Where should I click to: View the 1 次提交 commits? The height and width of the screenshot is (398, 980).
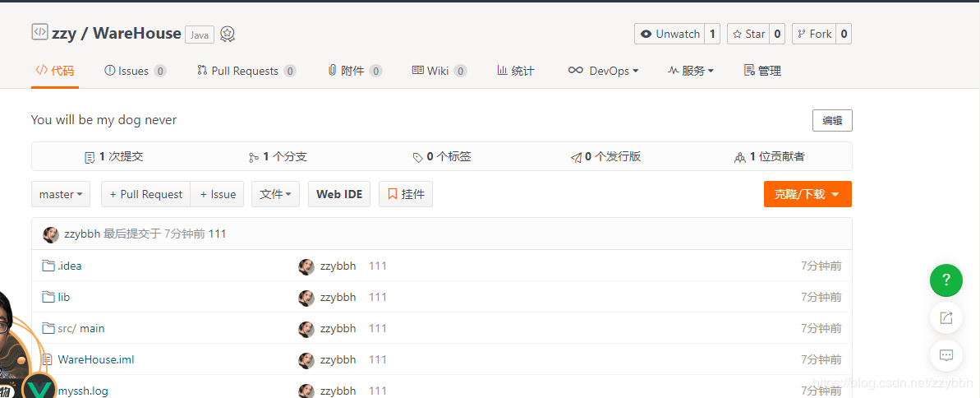point(113,156)
